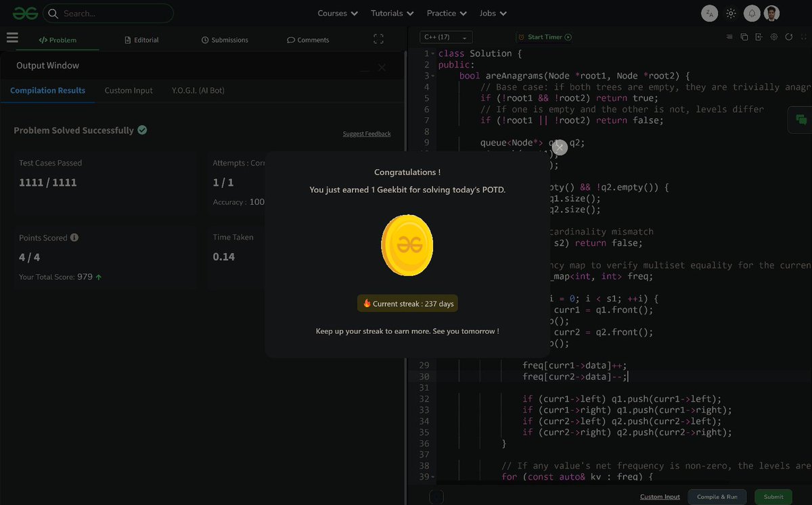Open the user profile avatar
The width and height of the screenshot is (812, 505).
click(772, 14)
